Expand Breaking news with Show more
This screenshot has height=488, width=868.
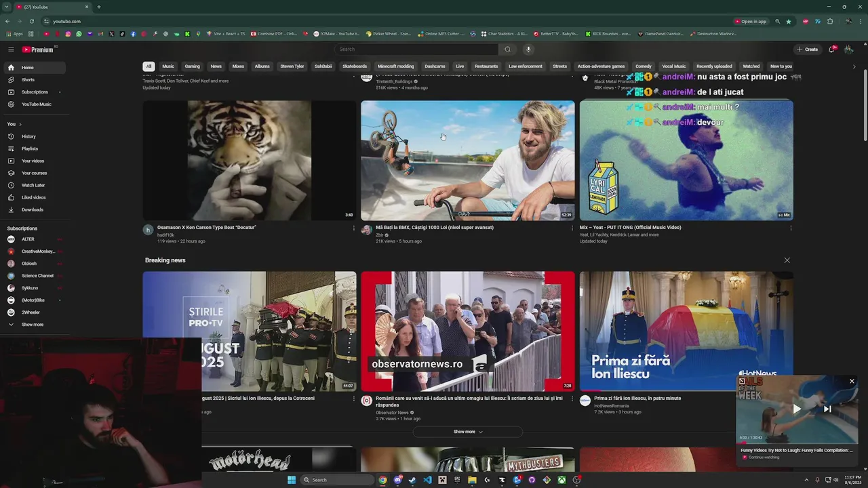(x=468, y=432)
